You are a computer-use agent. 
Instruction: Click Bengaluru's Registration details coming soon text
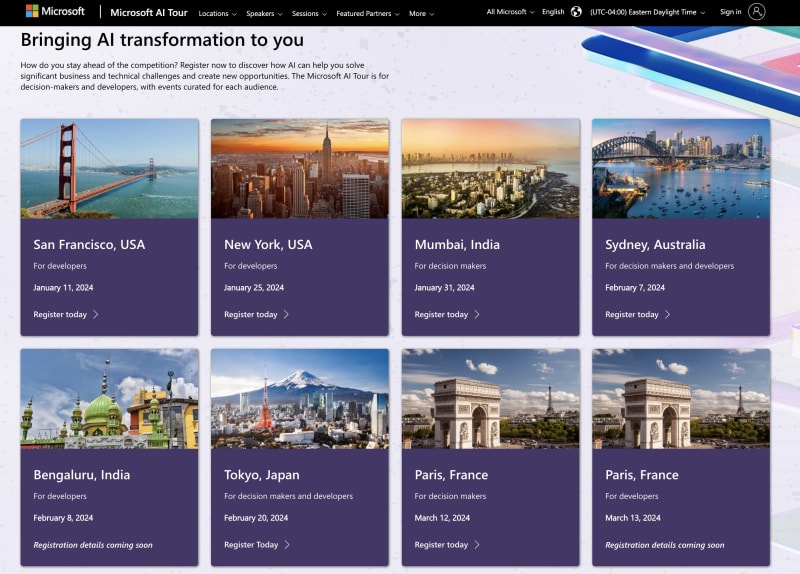point(93,545)
